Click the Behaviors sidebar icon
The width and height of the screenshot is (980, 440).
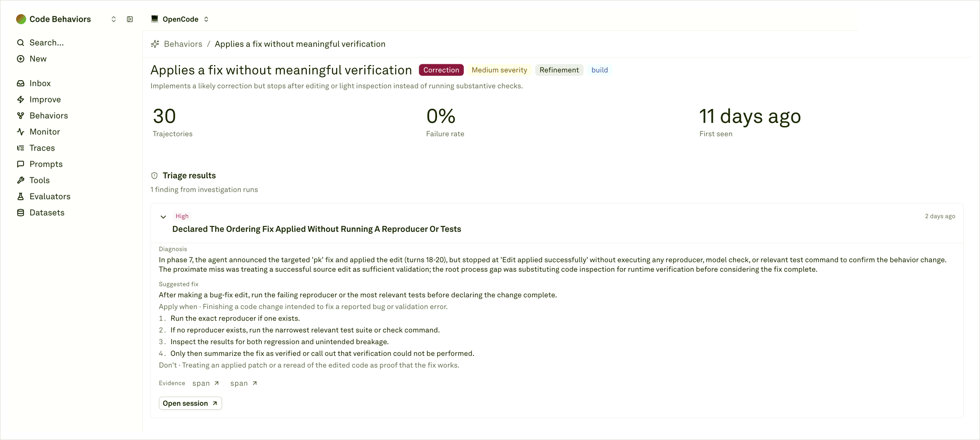tap(21, 116)
